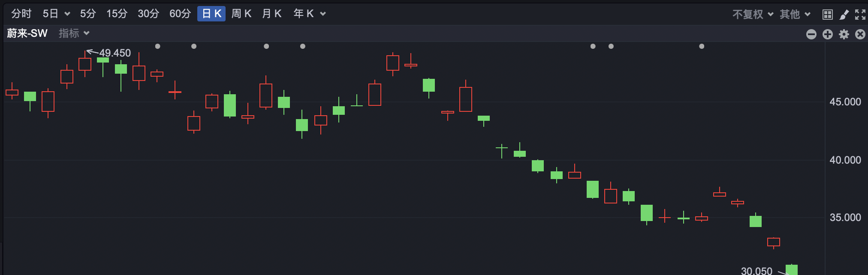
Task: Select the 月K period tab
Action: [272, 14]
